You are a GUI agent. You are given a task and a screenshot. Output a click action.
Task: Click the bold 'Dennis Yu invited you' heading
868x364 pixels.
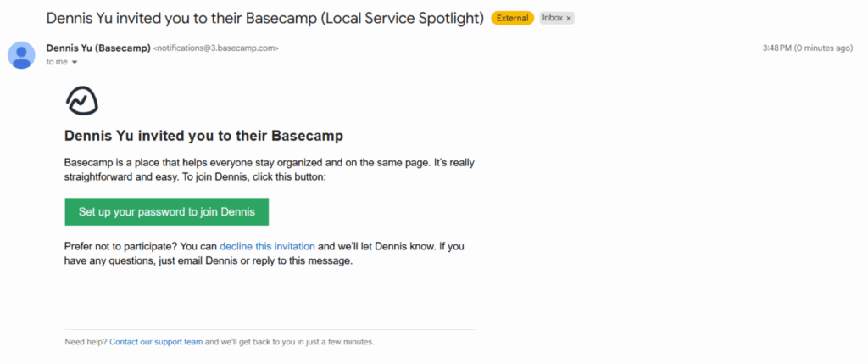tap(203, 136)
